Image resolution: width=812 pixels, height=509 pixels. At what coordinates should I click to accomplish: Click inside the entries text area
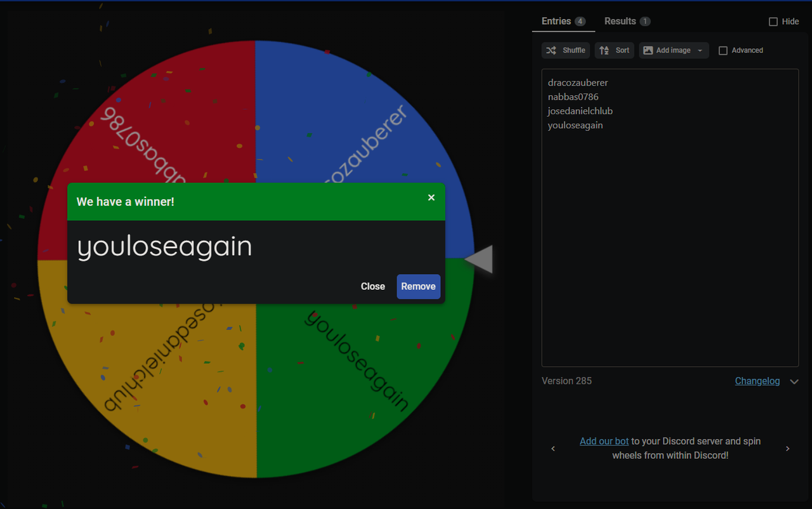(x=670, y=218)
